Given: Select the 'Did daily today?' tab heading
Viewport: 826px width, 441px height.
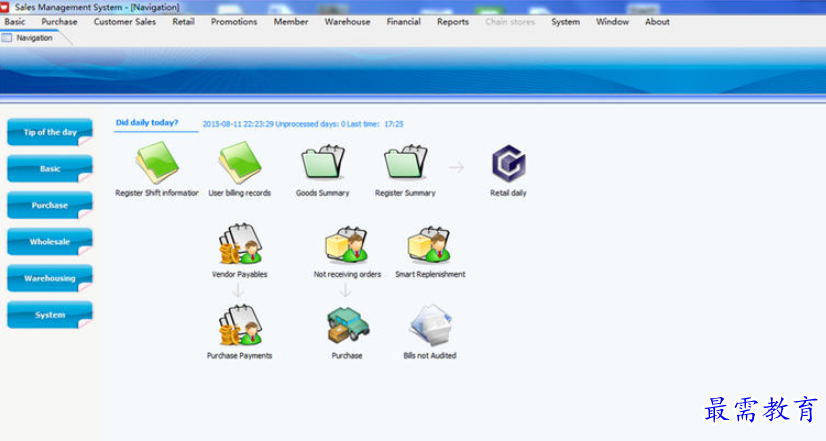Looking at the screenshot, I should click(x=147, y=122).
